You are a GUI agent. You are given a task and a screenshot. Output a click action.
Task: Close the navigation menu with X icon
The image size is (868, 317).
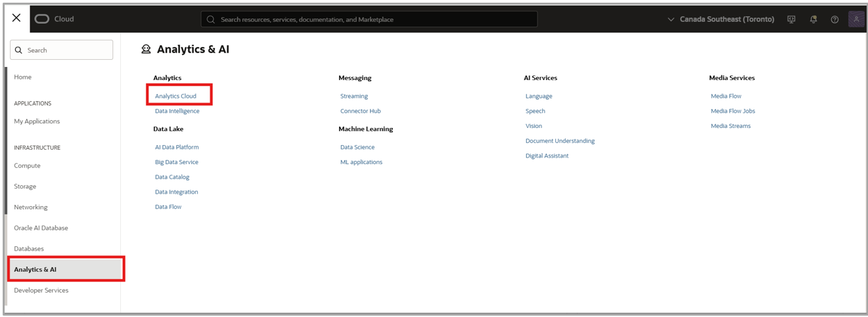pos(16,18)
